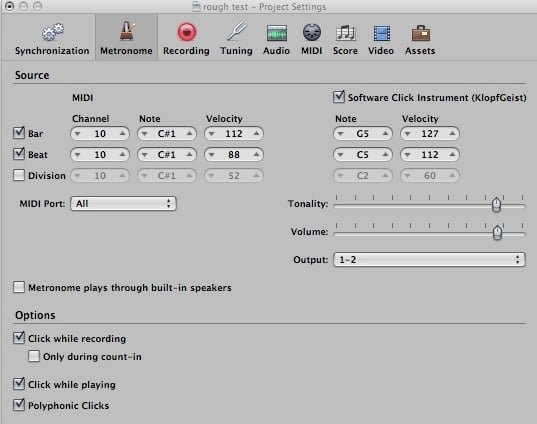Click the Bar note C#1 field
Image resolution: width=537 pixels, height=424 pixels.
tap(167, 134)
